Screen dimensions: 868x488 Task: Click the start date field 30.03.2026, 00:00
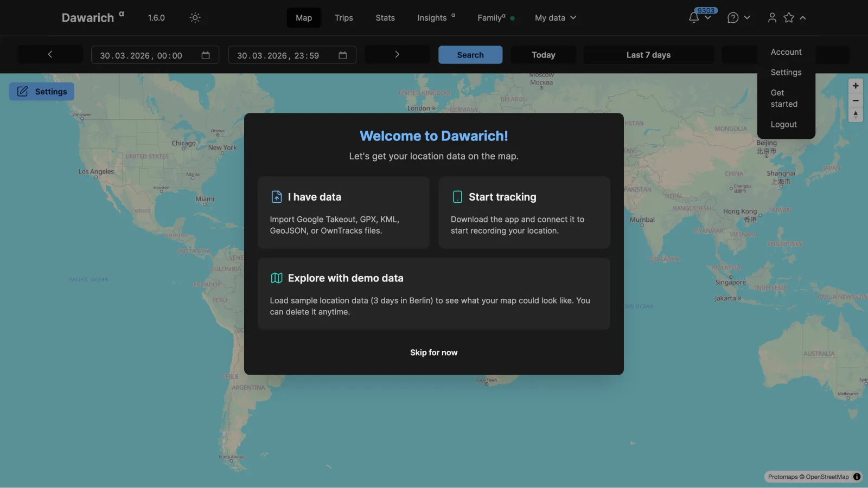155,55
